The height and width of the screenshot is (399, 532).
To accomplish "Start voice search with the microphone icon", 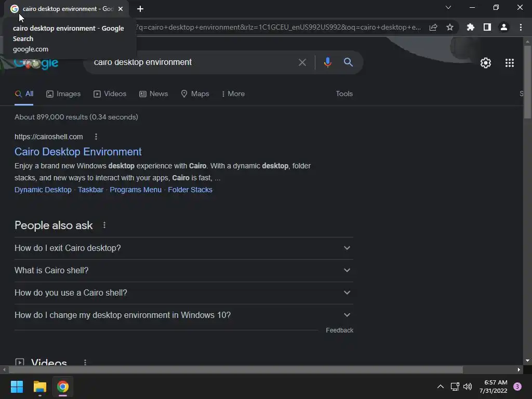I will (327, 62).
